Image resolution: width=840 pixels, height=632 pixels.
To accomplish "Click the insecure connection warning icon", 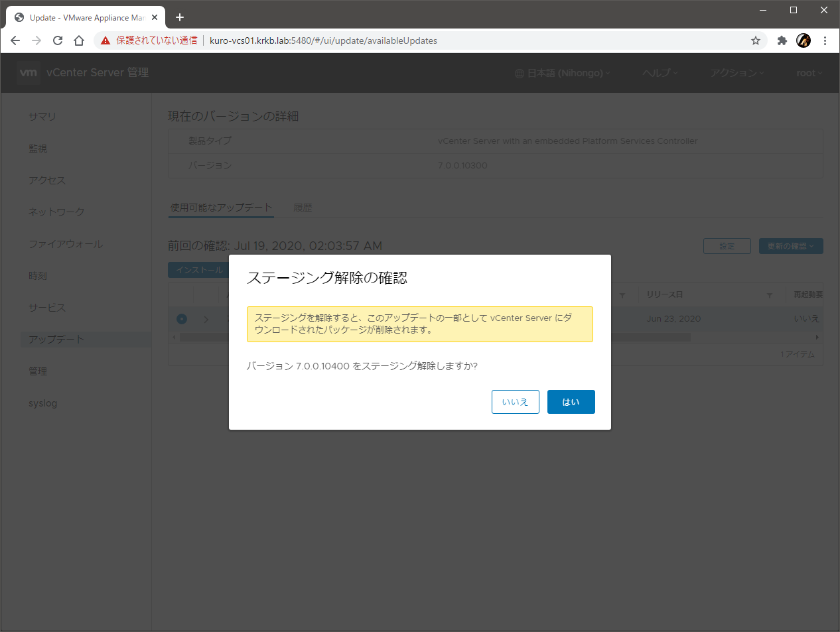I will point(105,40).
